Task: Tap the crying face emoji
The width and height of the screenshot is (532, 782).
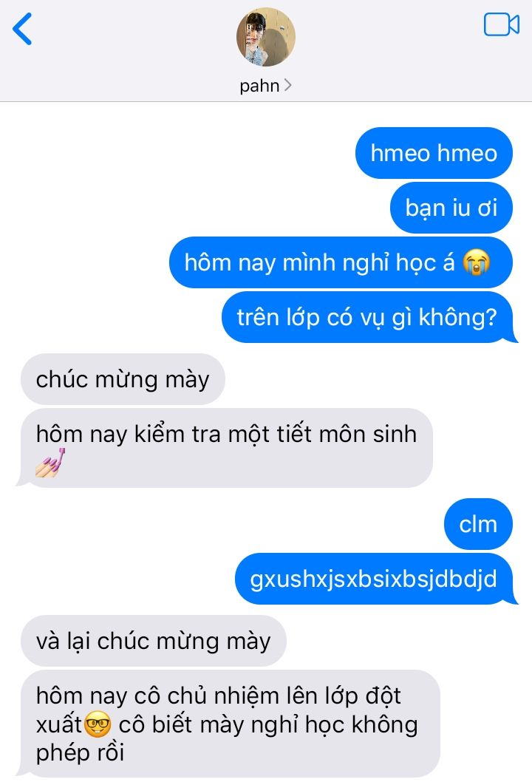Action: click(476, 262)
